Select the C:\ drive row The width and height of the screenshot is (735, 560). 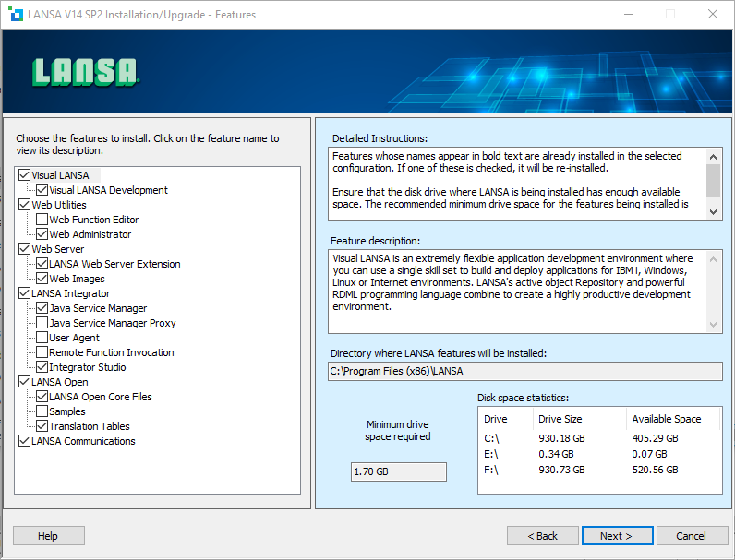[599, 438]
